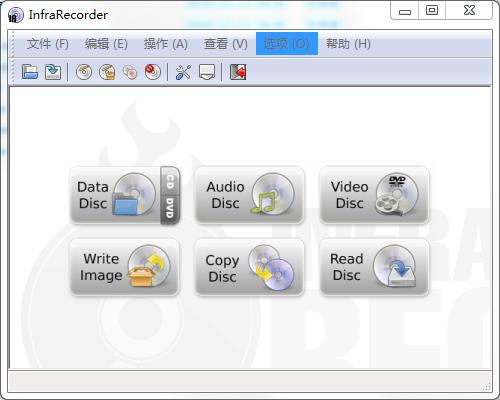This screenshot has width=500, height=400.
Task: Click the Read Disc button
Action: pyautogui.click(x=374, y=267)
